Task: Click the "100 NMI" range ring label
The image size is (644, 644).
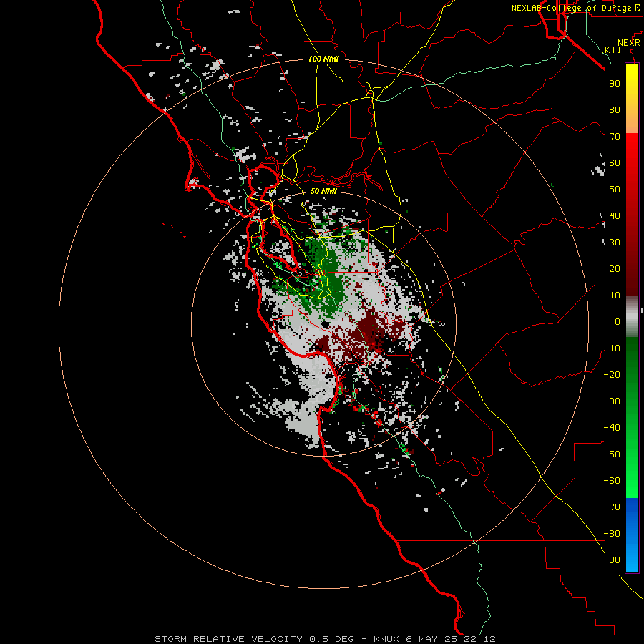Action: [323, 59]
